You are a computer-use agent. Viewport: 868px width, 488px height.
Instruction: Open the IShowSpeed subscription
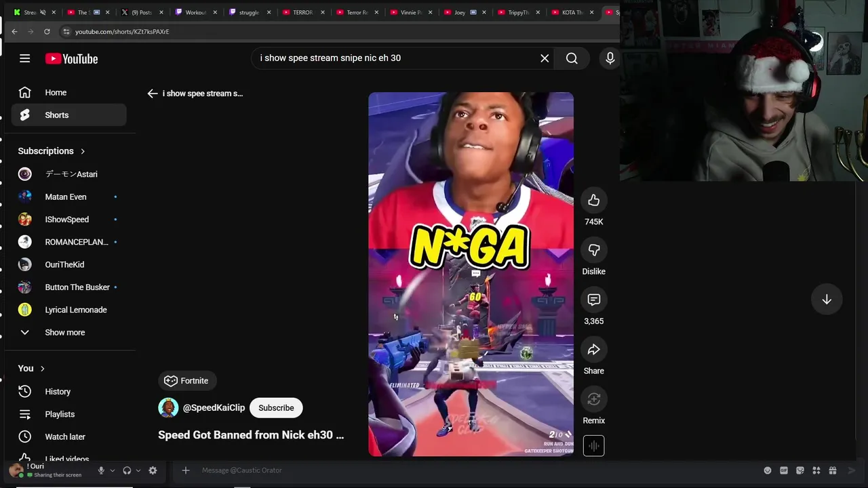[x=68, y=220]
